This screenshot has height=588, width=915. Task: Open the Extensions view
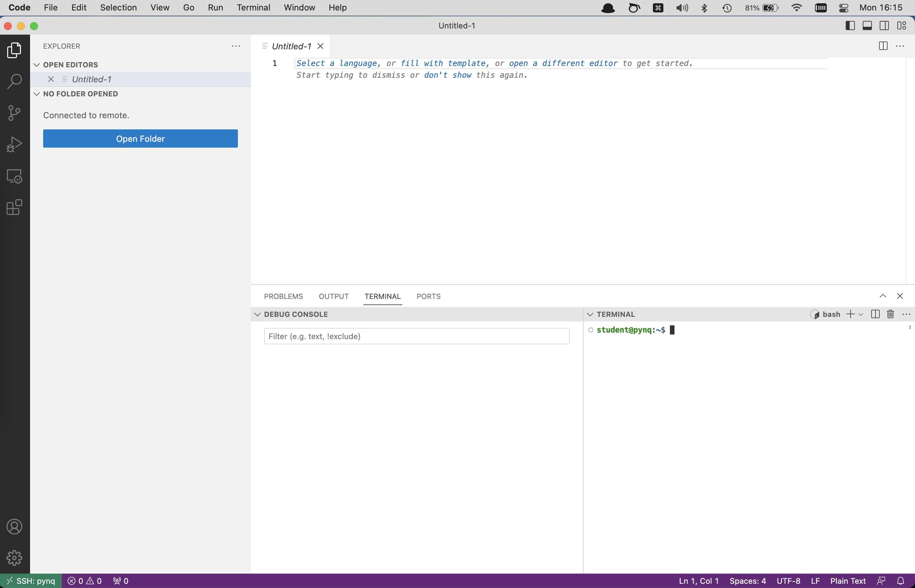click(14, 207)
